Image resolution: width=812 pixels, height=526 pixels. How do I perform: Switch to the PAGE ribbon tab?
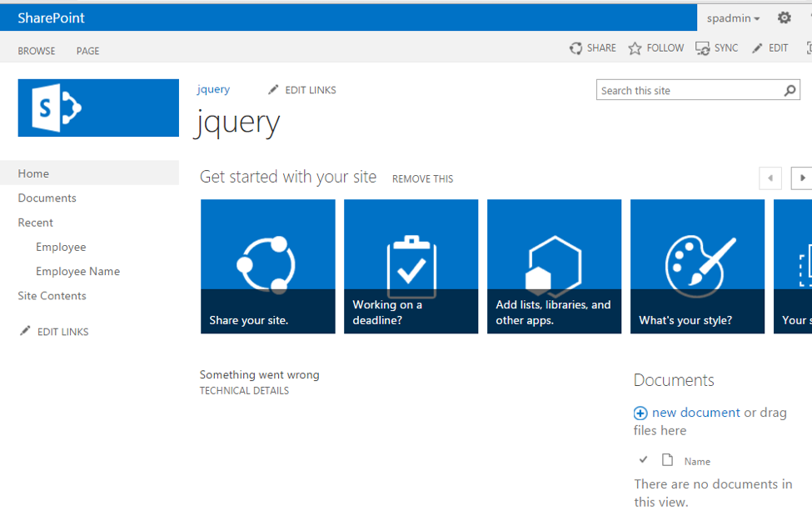tap(87, 51)
